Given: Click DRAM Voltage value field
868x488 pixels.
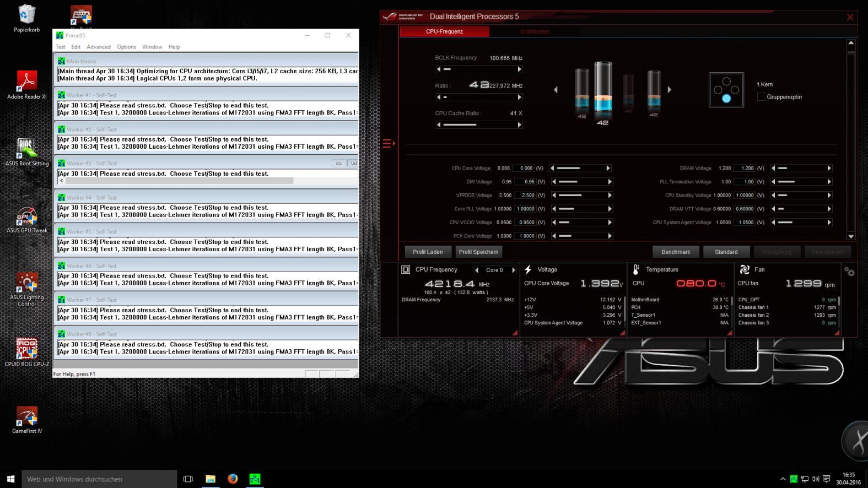Looking at the screenshot, I should (x=745, y=168).
